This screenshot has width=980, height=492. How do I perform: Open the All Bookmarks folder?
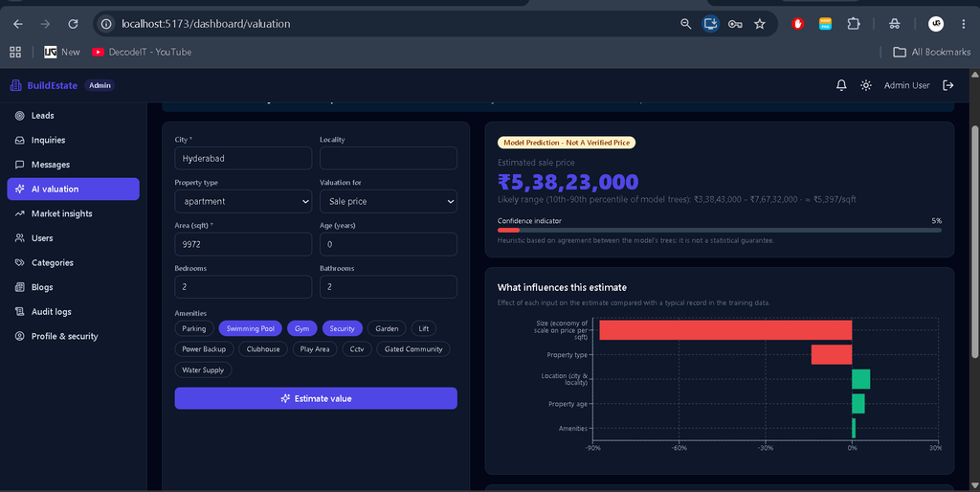(932, 52)
